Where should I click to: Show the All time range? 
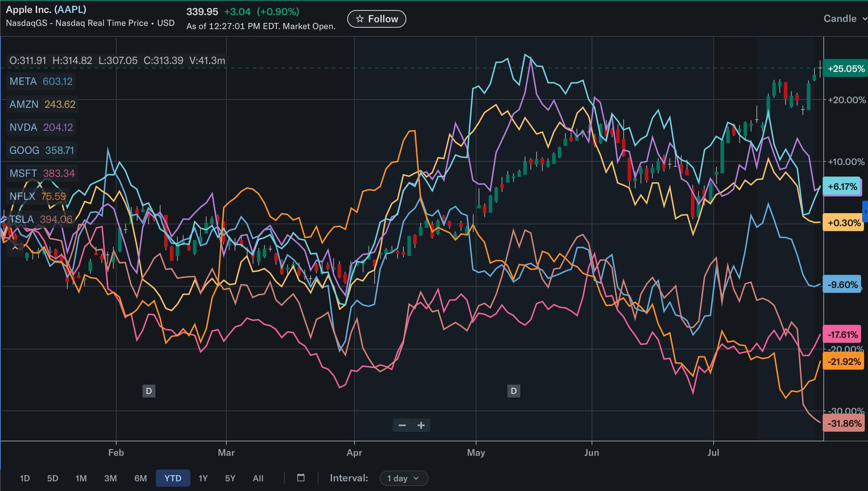(x=258, y=478)
